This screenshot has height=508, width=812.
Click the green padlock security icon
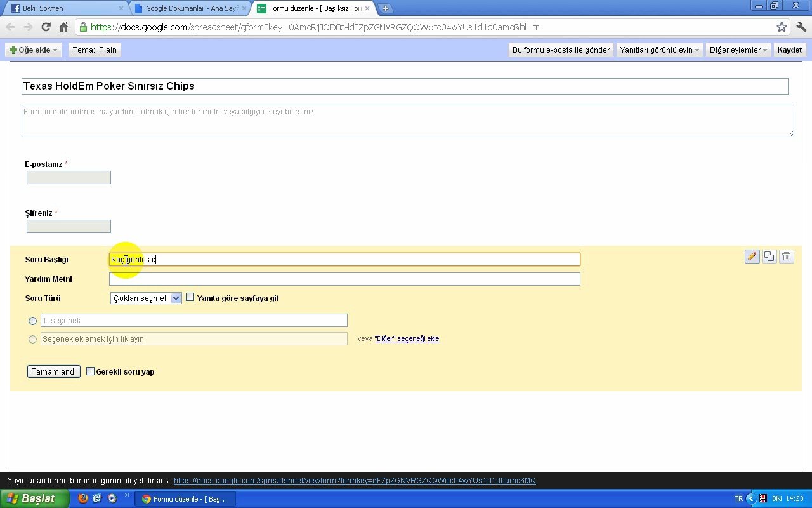point(83,27)
